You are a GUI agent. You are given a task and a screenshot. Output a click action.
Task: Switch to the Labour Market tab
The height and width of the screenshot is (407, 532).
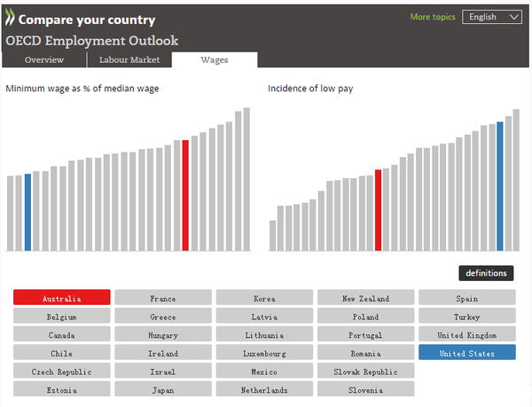(129, 60)
